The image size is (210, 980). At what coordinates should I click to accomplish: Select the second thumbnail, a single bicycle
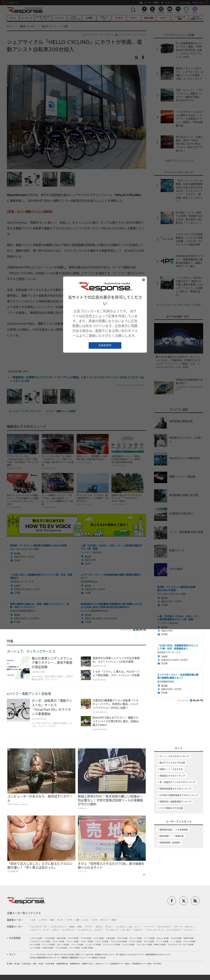32,179
